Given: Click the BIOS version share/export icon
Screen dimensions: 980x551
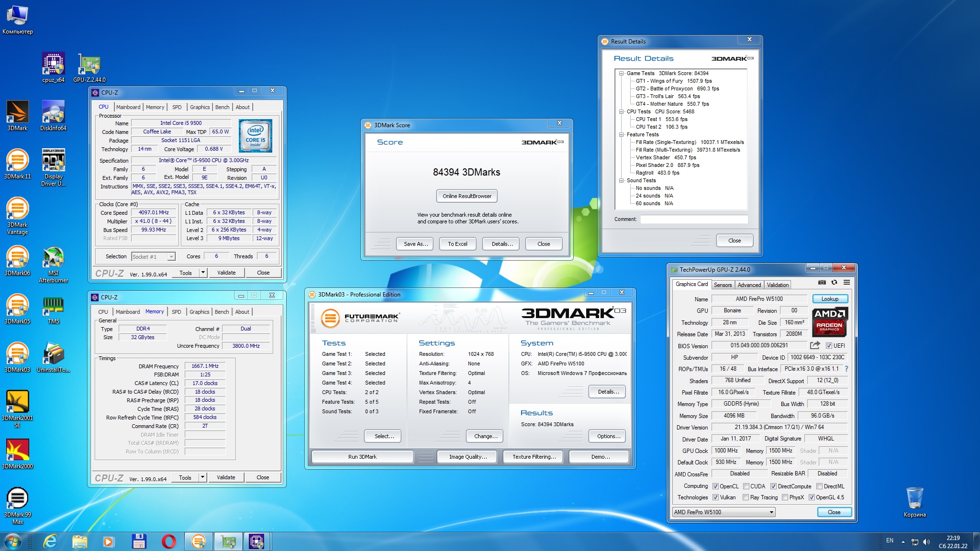Looking at the screenshot, I should click(x=815, y=345).
